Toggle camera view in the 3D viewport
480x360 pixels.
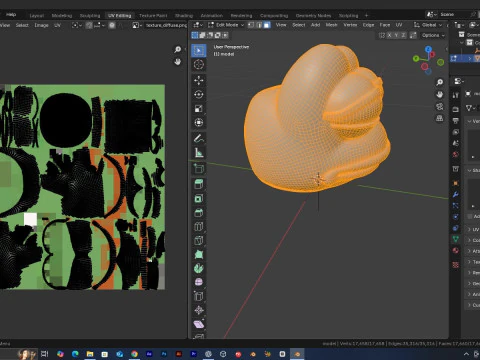[x=440, y=107]
